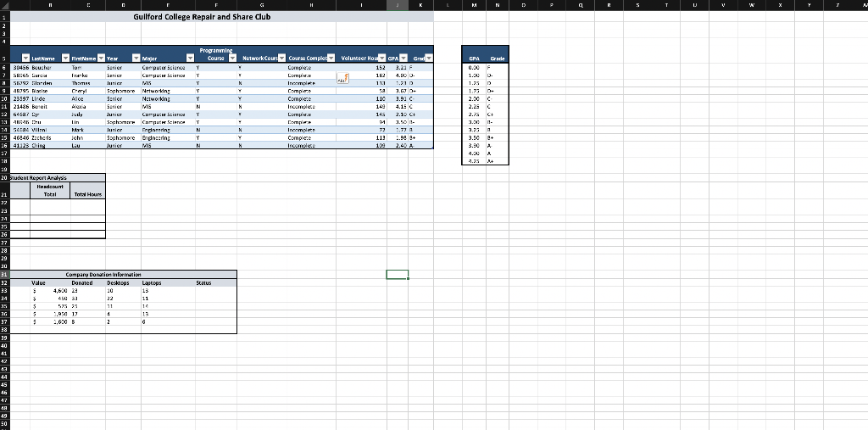Open the LastName column filter dropdown

65,59
